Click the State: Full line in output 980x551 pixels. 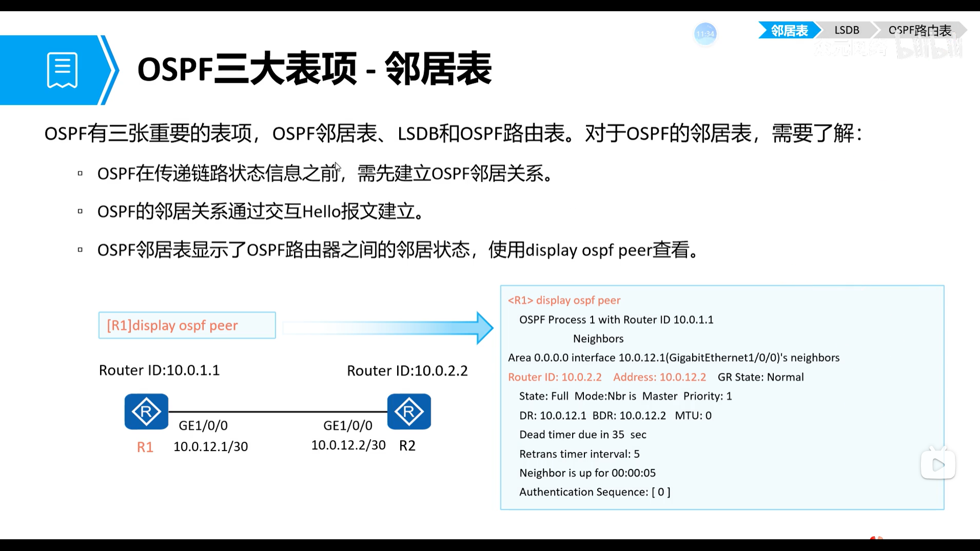point(625,396)
